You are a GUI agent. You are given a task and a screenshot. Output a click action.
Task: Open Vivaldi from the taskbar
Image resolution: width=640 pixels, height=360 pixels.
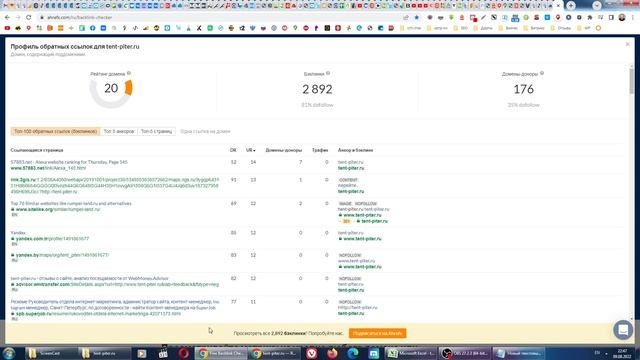coord(312,353)
